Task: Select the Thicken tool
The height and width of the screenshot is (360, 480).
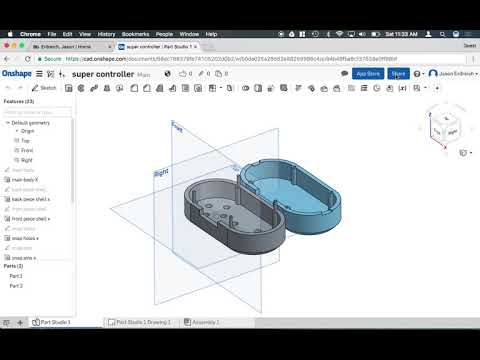Action: coord(120,88)
